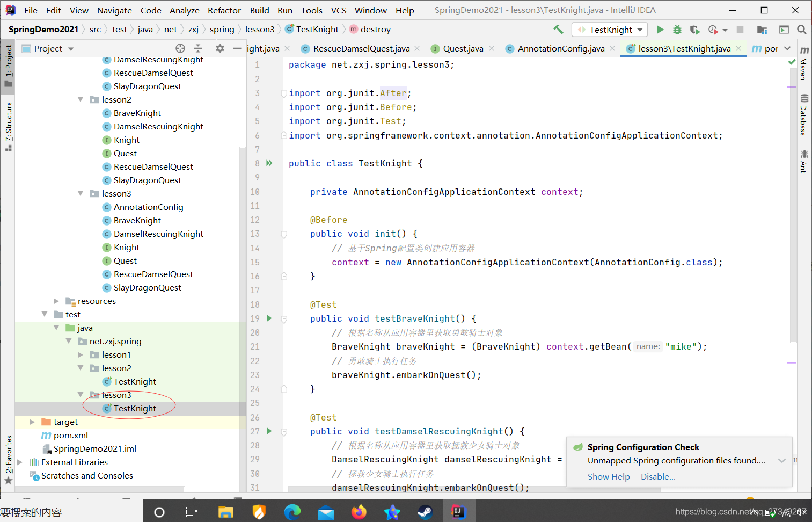Open the Navigate menu
Image resolution: width=812 pixels, height=522 pixels.
coord(114,10)
